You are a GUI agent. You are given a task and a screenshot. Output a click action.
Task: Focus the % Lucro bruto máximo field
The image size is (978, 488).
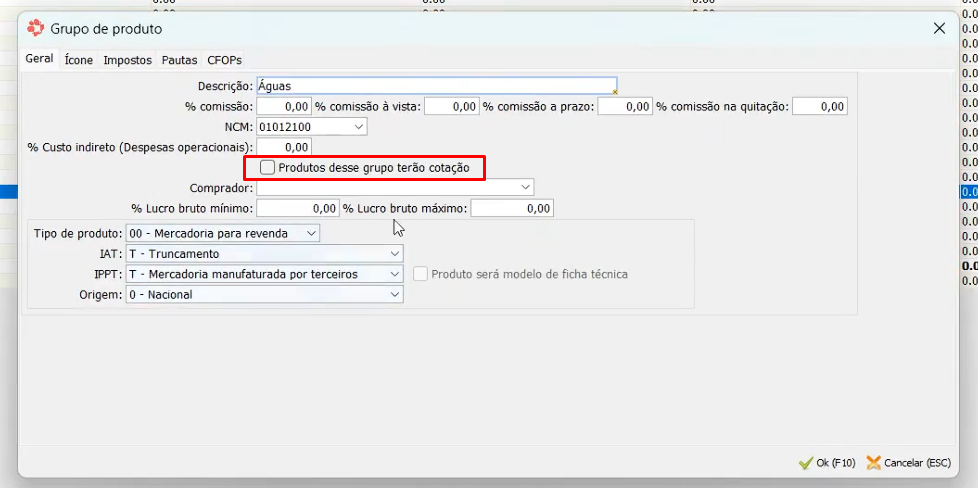point(511,208)
